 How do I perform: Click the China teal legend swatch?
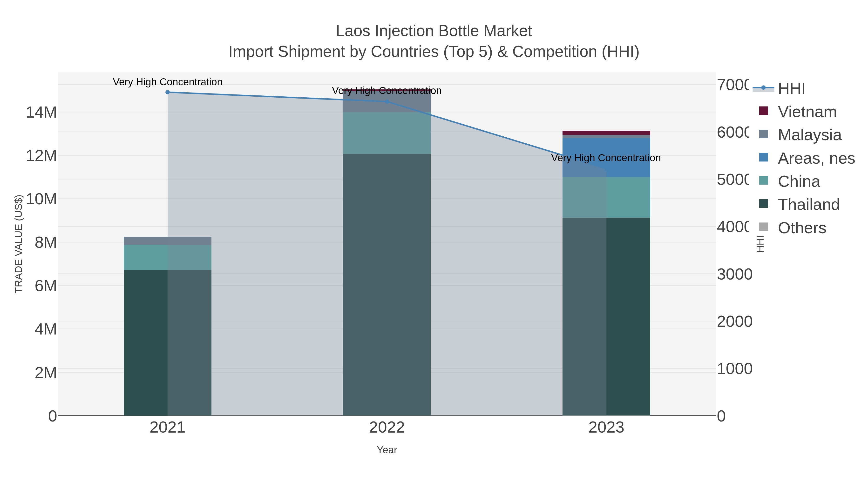(763, 180)
